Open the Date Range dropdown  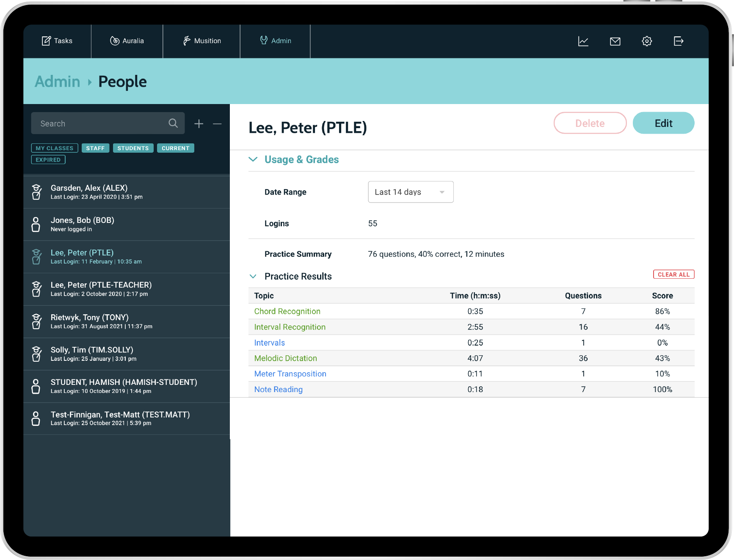tap(410, 192)
